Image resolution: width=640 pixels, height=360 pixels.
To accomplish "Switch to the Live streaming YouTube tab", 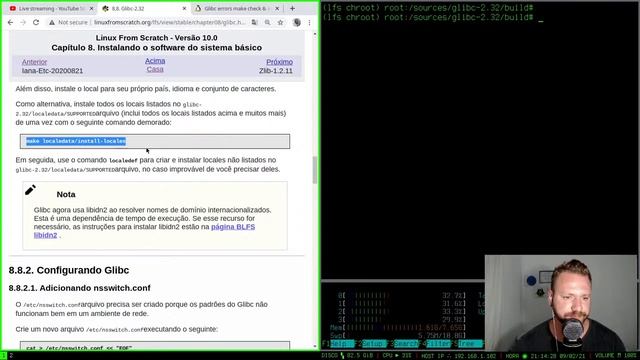I will [x=51, y=8].
